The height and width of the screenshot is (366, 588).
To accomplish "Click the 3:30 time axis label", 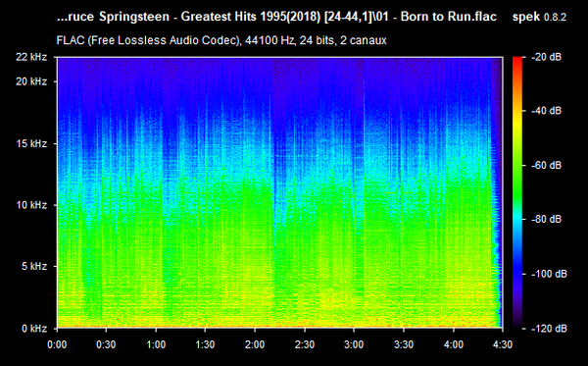I will pyautogui.click(x=404, y=344).
